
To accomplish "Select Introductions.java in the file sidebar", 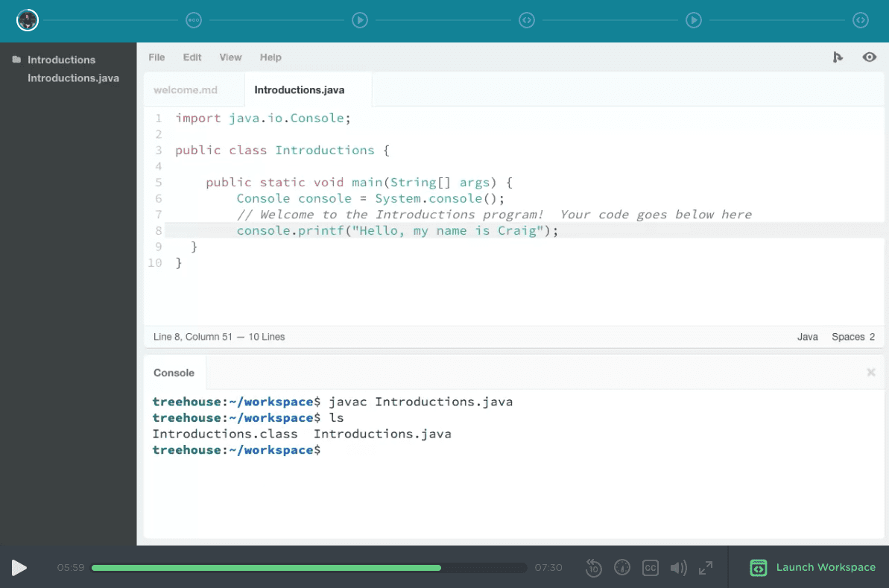I will pos(72,78).
